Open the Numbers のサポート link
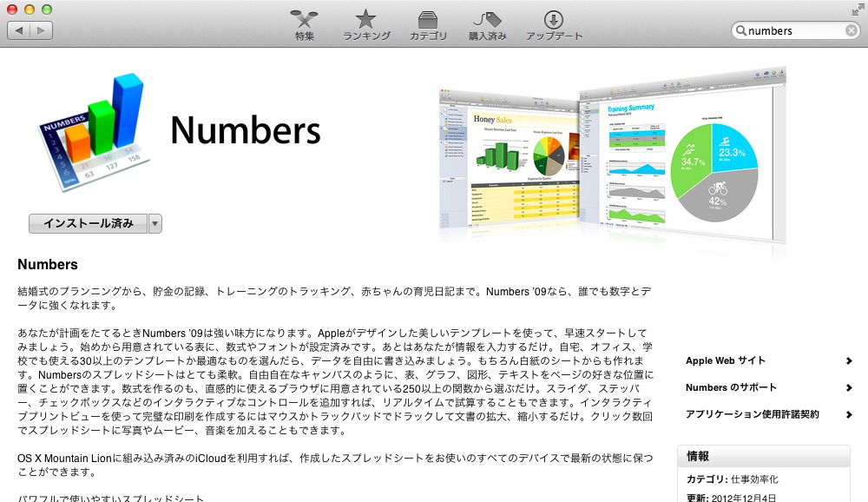The image size is (868, 502). [x=731, y=387]
